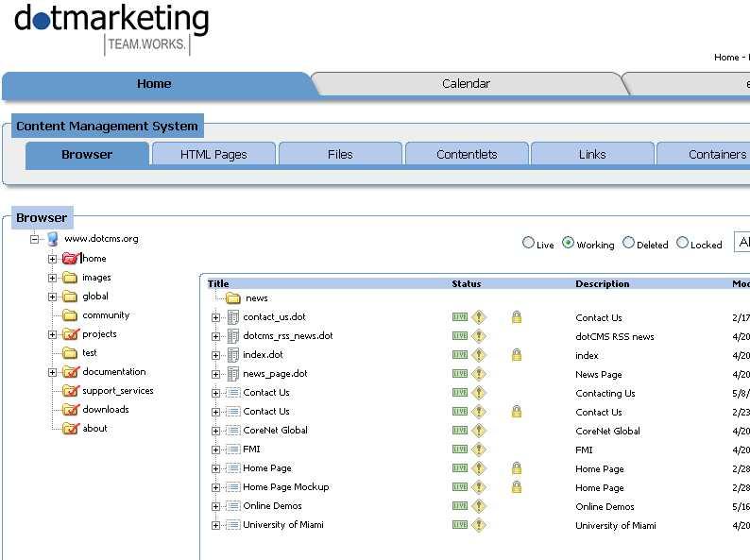Image resolution: width=750 pixels, height=560 pixels.
Task: Open the Calendar main tab
Action: coord(466,84)
